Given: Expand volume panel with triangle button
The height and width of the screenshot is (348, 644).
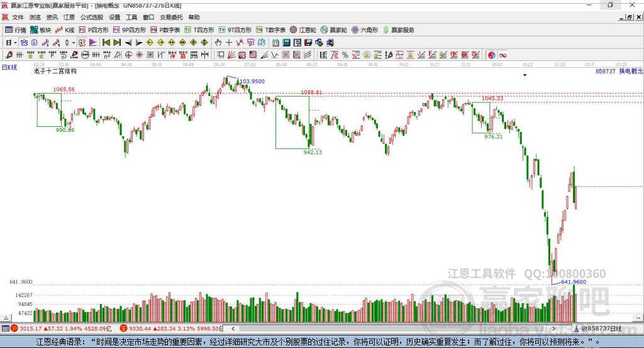Looking at the screenshot, I should (x=6, y=318).
